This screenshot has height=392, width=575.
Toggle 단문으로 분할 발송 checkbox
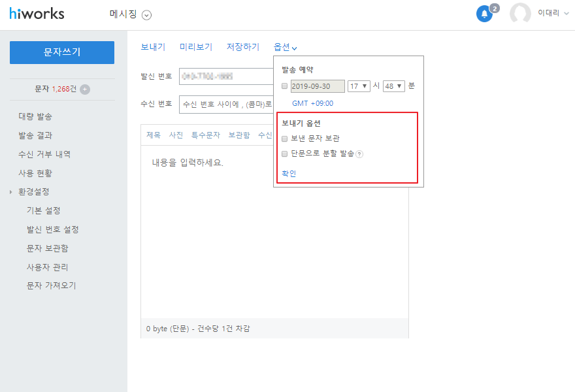click(x=284, y=154)
